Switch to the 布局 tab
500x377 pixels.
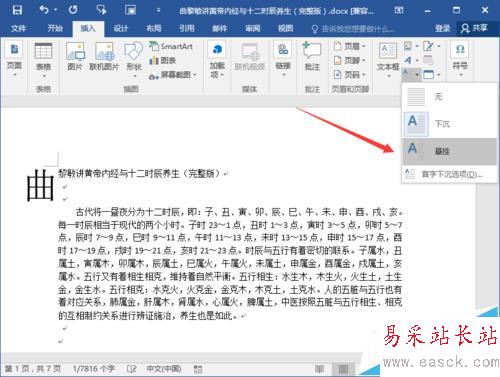154,28
